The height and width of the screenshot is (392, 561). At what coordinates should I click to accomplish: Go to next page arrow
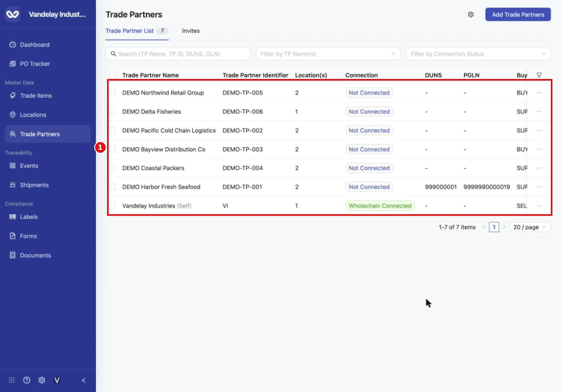pos(504,227)
